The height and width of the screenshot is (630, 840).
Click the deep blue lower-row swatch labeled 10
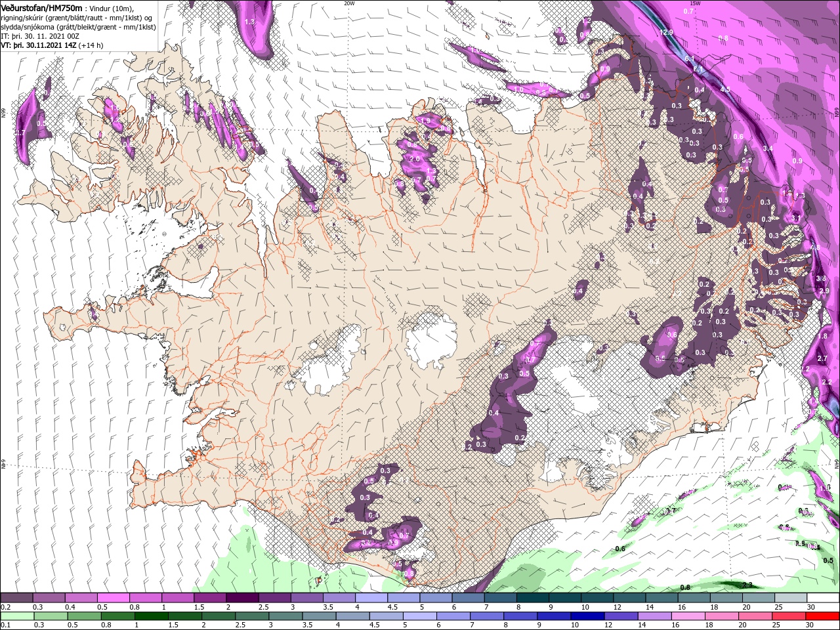tap(588, 616)
